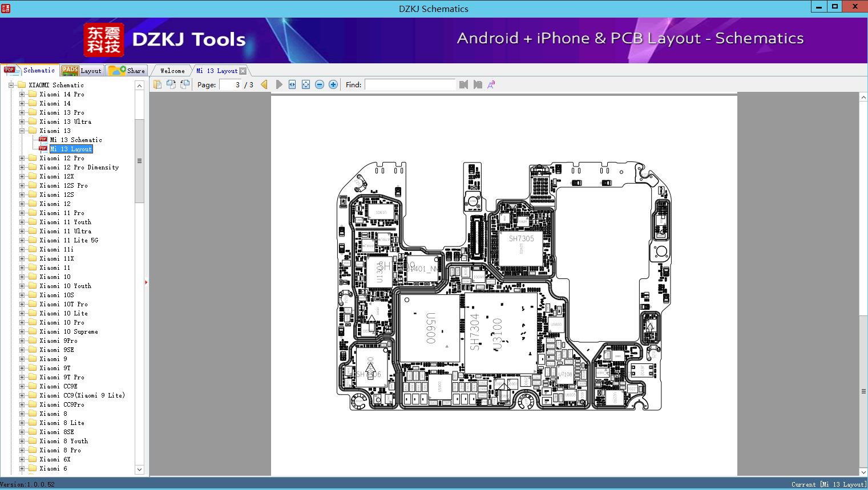The image size is (868, 490).
Task: Collapse the Xiaomi 13 folder
Action: (22, 131)
